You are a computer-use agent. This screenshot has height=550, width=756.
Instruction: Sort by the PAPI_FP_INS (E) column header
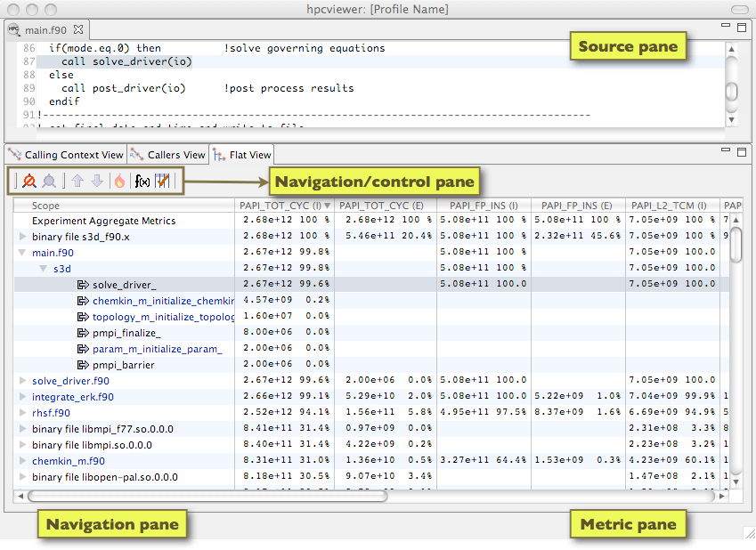pos(578,206)
